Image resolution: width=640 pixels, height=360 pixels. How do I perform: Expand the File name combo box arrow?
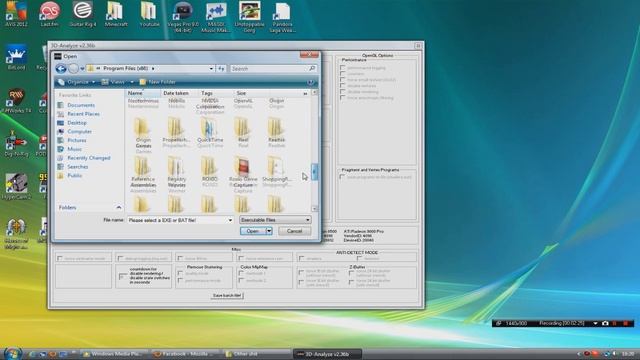pos(230,220)
